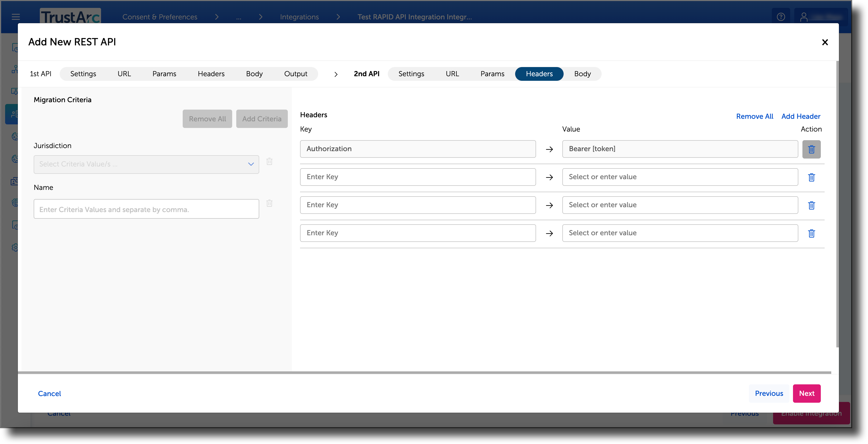Click the breadcrumb ellipsis item

tap(239, 18)
